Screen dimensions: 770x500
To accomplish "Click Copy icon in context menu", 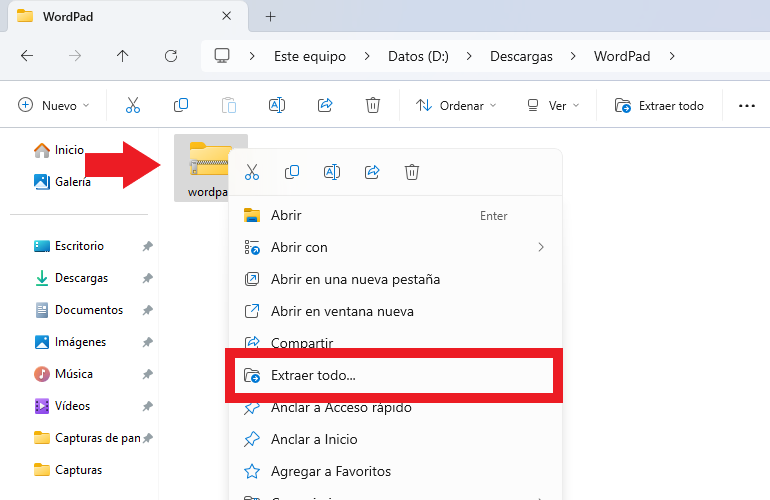I will (x=292, y=172).
